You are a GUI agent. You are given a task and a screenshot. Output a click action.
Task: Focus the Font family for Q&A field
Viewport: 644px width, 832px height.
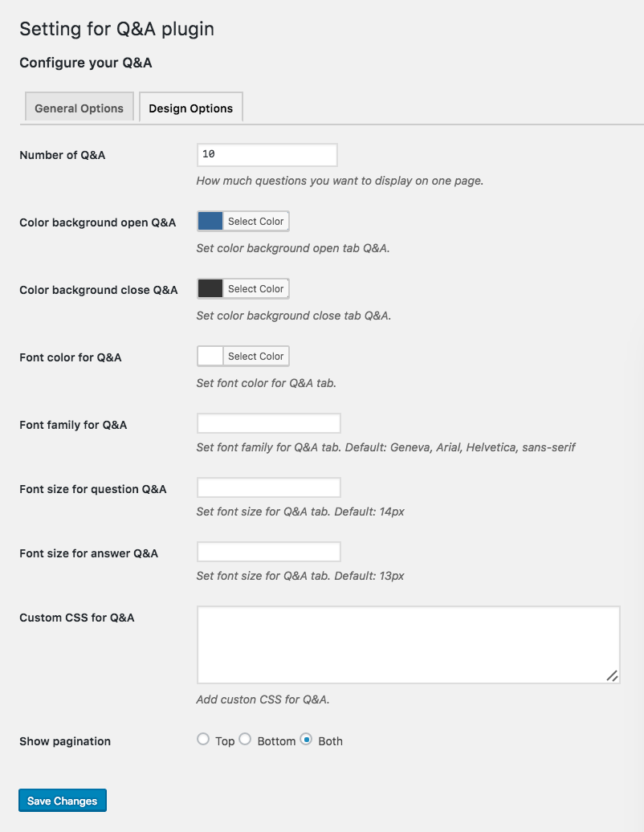pyautogui.click(x=269, y=423)
